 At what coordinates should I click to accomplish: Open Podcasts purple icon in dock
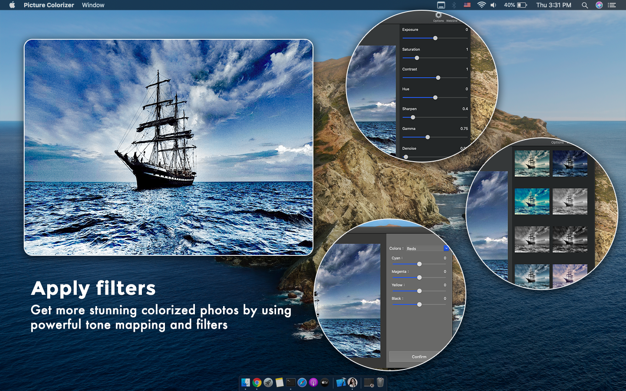point(313,383)
